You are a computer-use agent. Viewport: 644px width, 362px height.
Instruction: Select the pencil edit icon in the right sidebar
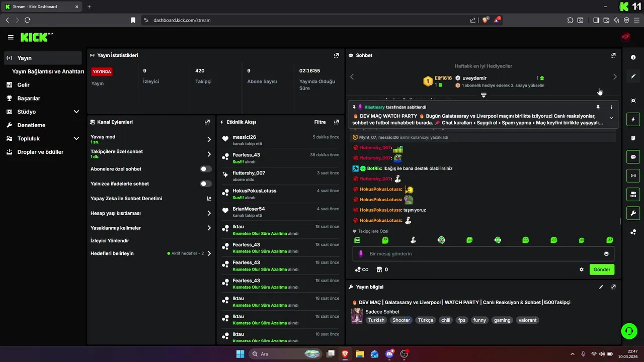click(x=633, y=76)
